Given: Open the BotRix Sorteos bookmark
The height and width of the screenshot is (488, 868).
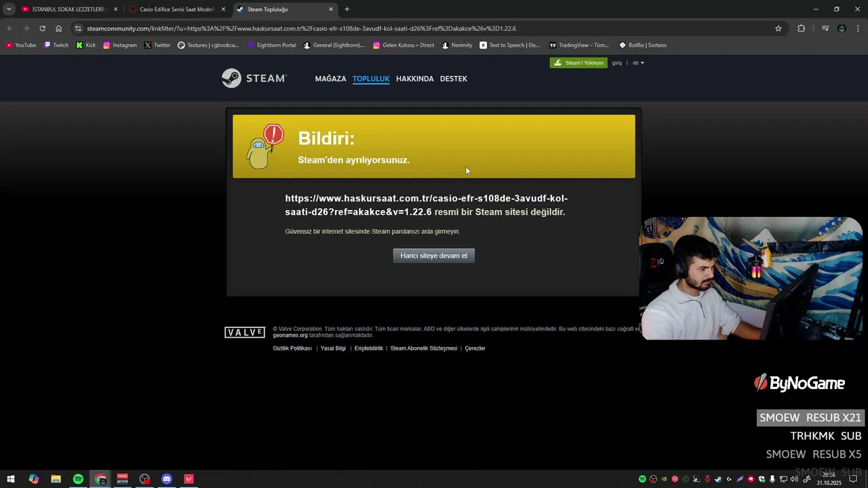Looking at the screenshot, I should (x=643, y=45).
